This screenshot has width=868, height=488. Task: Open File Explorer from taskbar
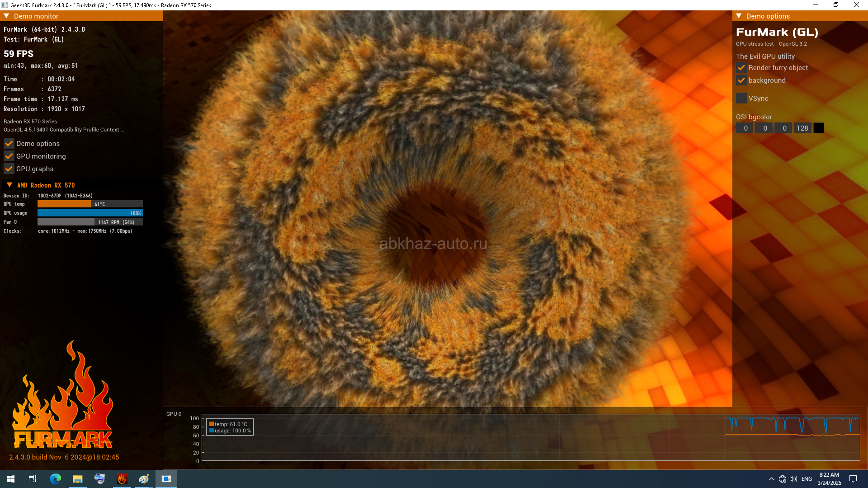click(77, 479)
